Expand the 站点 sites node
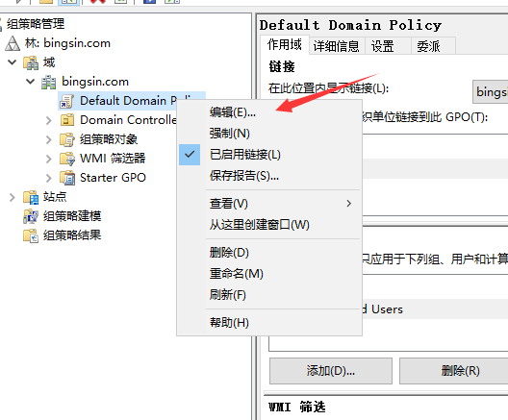508x420 pixels. (12, 197)
